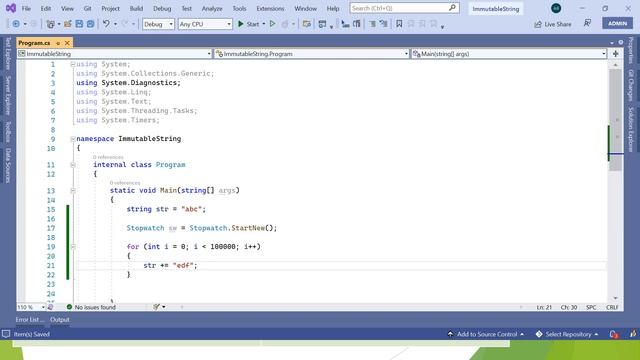Viewport: 640px width, 360px height.
Task: Open the Server Explorer side tab
Action: click(x=8, y=96)
